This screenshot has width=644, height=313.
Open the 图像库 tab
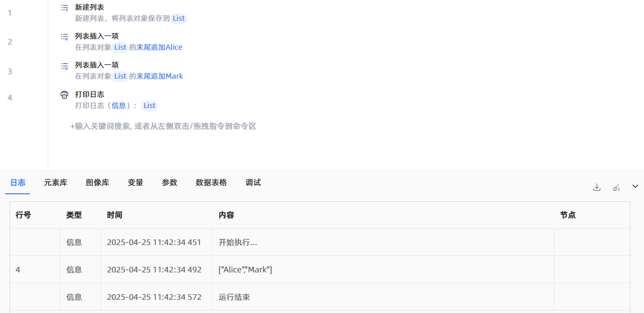click(97, 183)
